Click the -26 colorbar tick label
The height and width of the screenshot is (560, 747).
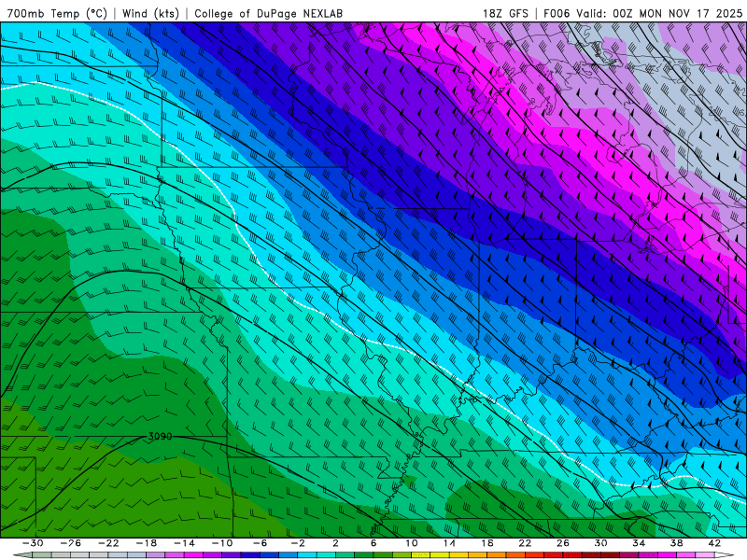tap(71, 543)
